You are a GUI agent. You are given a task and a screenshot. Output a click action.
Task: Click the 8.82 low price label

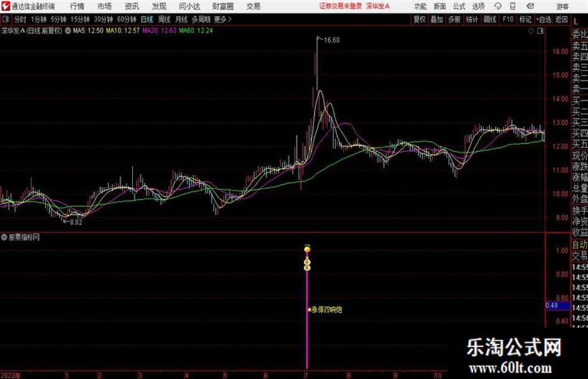[x=76, y=222]
